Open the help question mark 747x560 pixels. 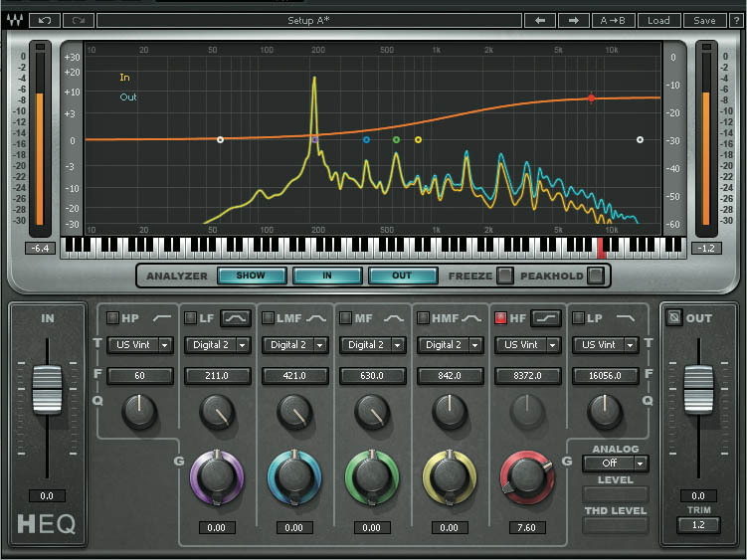click(x=737, y=21)
